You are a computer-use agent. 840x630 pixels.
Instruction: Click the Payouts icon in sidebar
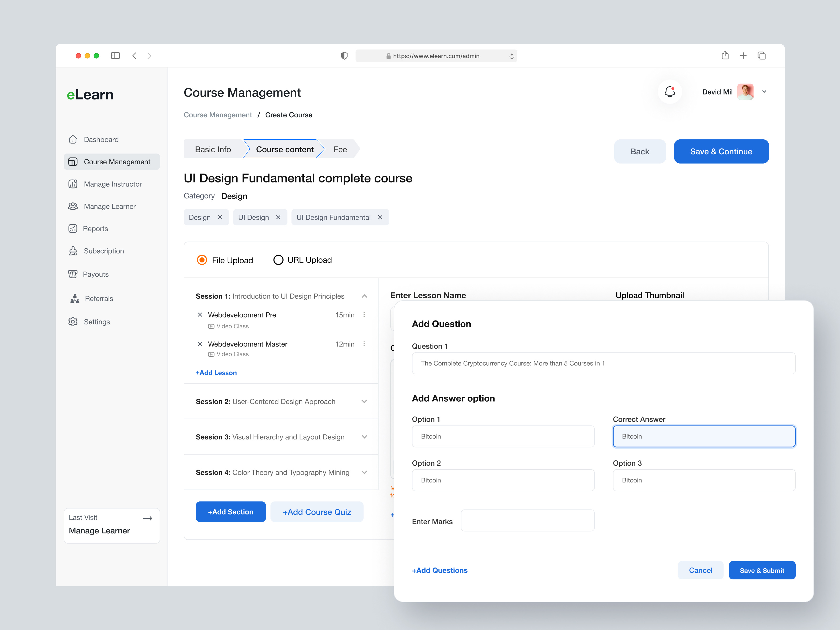[x=73, y=274]
